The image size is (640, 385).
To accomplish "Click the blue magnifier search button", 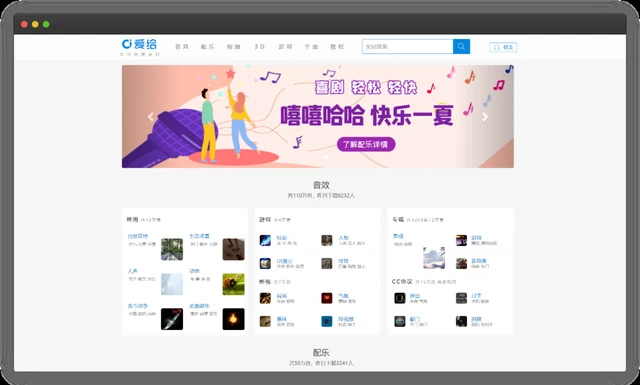I will point(461,47).
